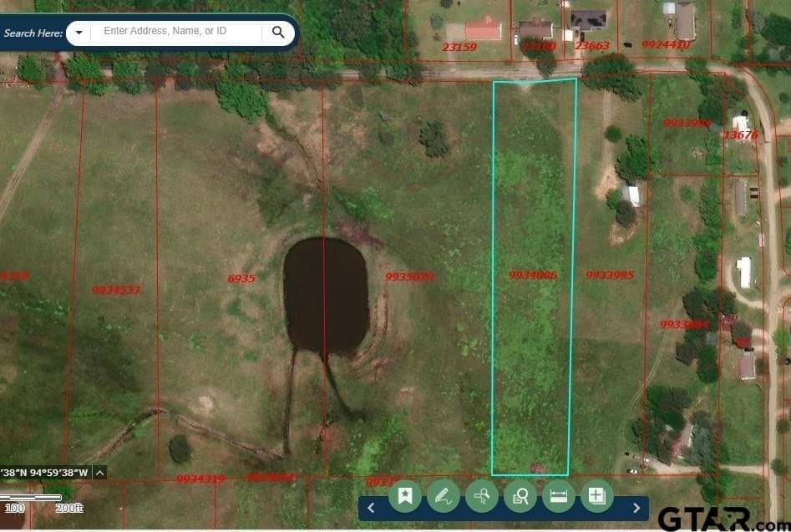Click the 200ft scale bar label

click(x=69, y=509)
